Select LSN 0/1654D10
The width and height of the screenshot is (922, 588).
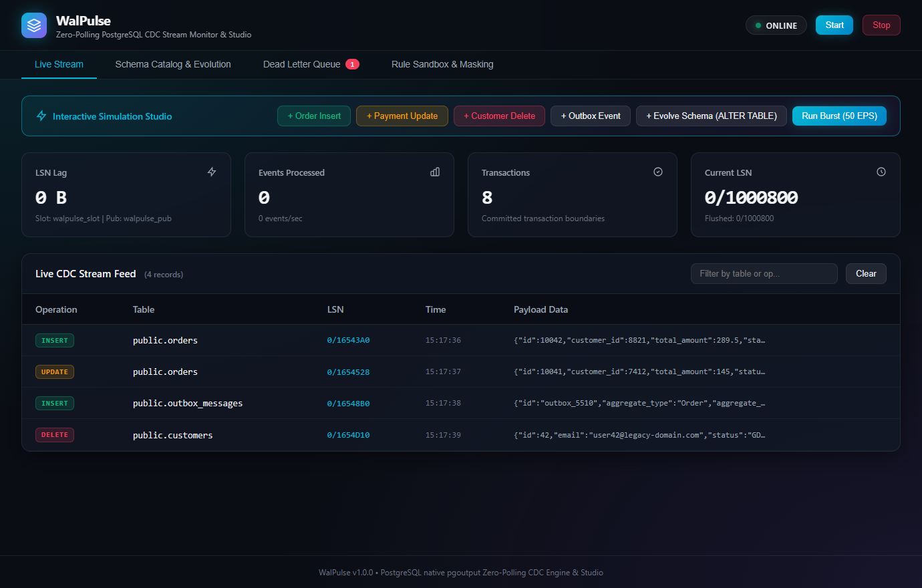pos(348,435)
